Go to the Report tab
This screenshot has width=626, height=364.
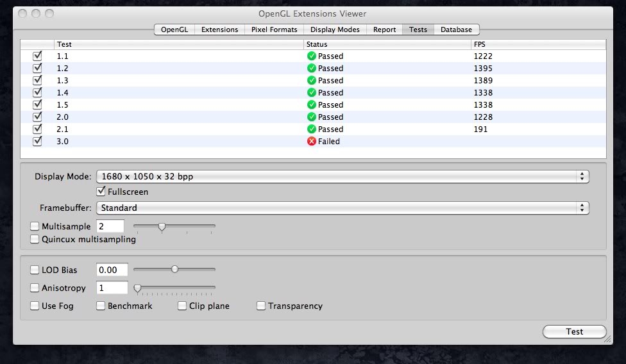coord(384,29)
